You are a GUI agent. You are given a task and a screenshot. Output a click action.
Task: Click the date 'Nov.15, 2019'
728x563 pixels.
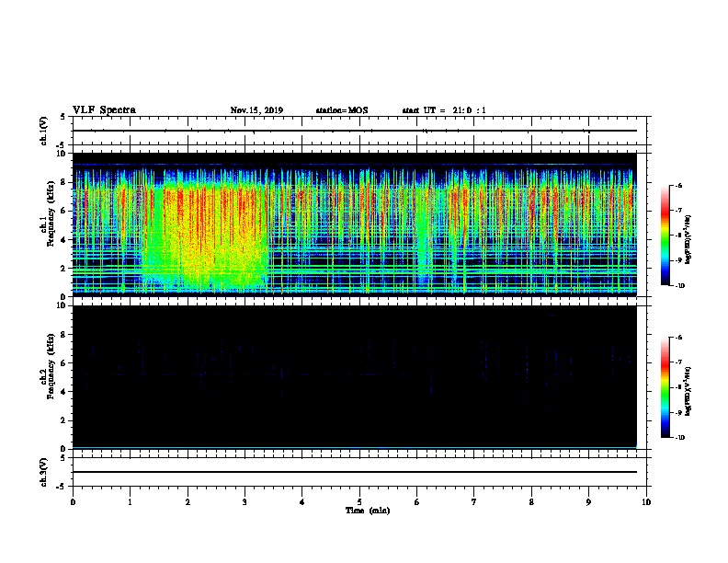click(256, 110)
